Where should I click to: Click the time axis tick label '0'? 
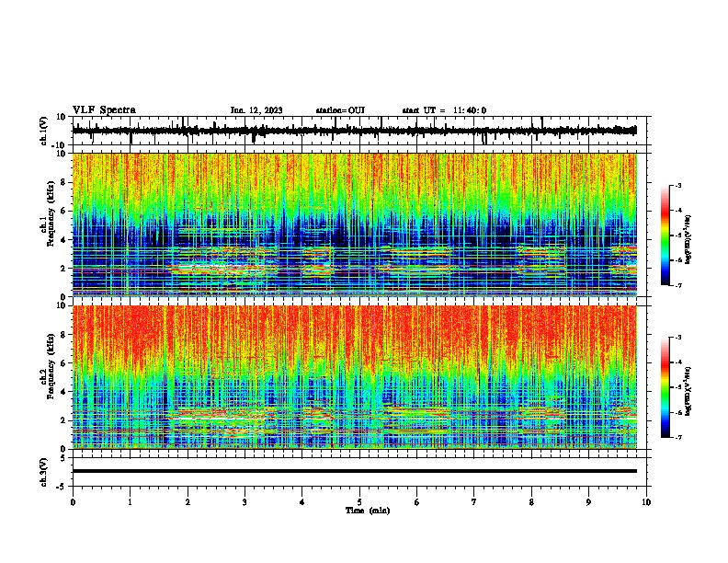(73, 502)
